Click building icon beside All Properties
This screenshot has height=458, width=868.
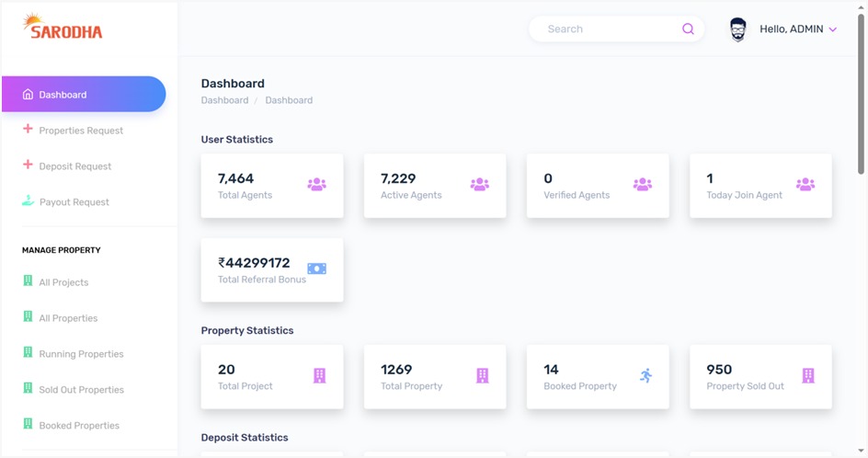click(28, 316)
